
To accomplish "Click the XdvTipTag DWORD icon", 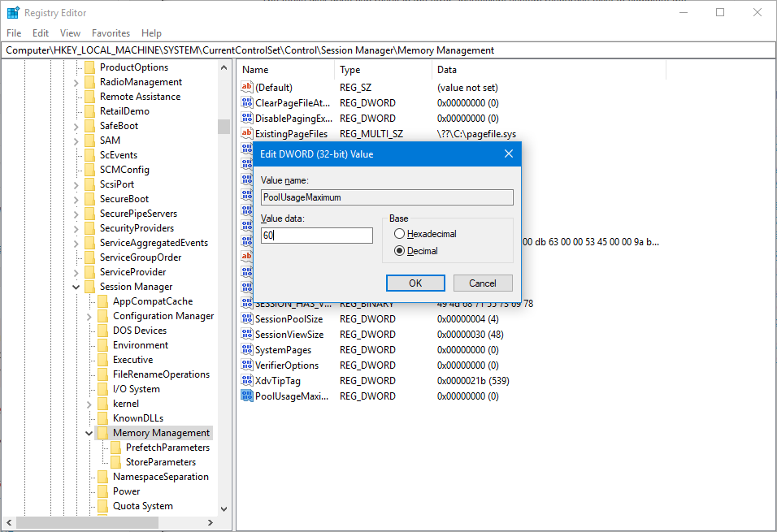I will [x=246, y=380].
